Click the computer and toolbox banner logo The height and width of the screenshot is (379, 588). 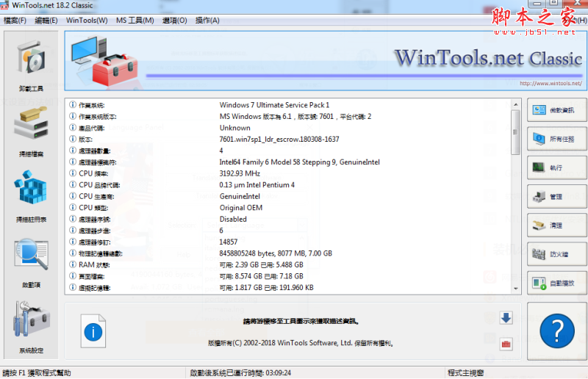pyautogui.click(x=104, y=61)
